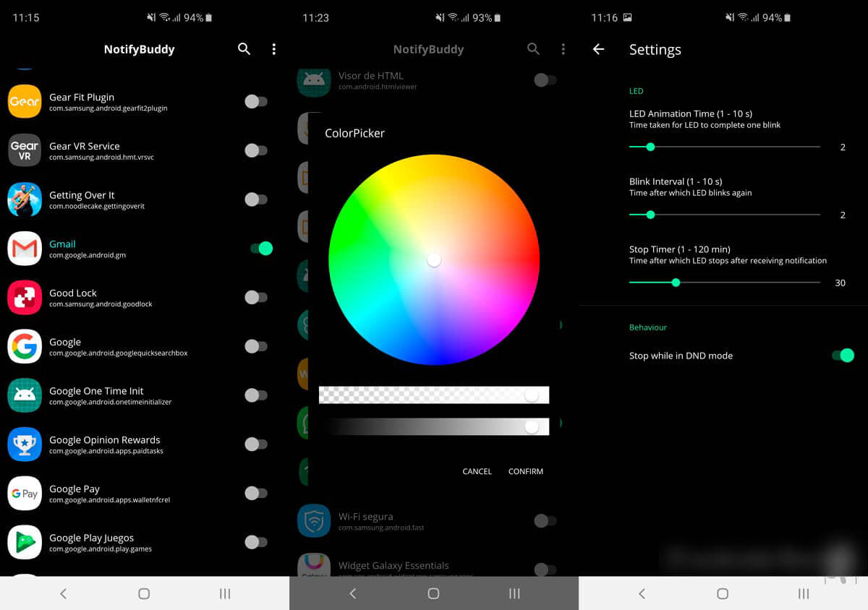Open search in the left NotifyBuddy header

click(x=244, y=49)
